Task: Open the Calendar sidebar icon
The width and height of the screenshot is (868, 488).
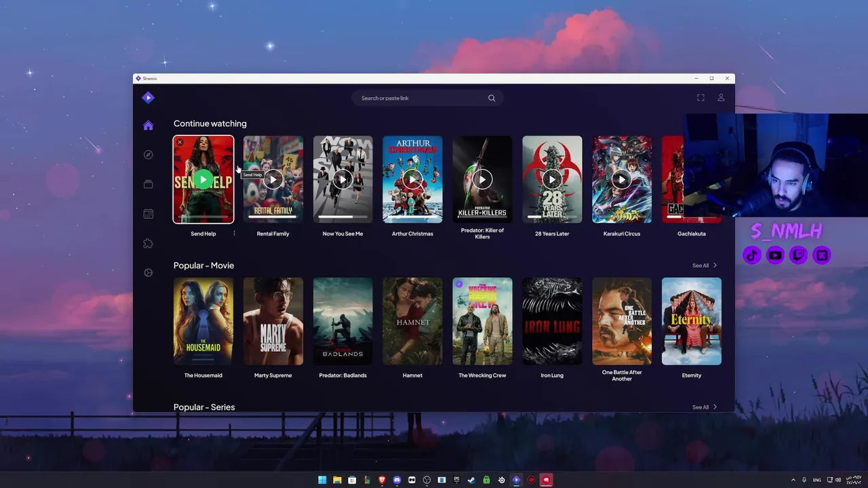Action: (x=148, y=214)
